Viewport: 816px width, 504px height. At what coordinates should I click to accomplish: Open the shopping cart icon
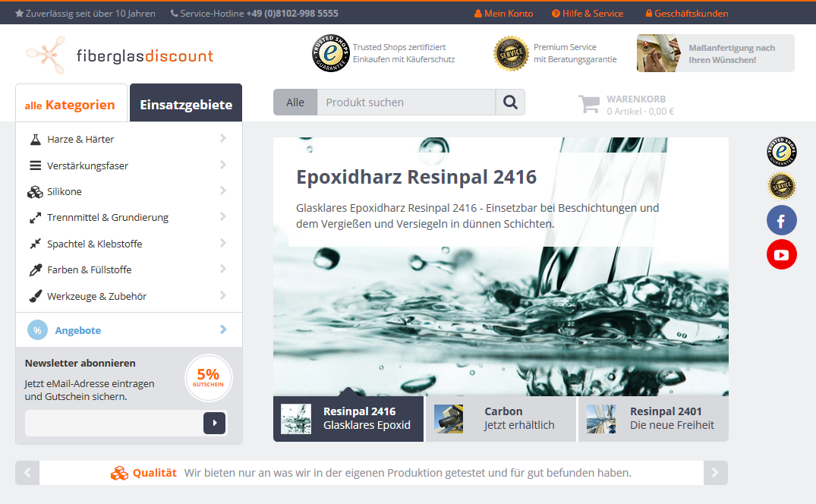589,104
